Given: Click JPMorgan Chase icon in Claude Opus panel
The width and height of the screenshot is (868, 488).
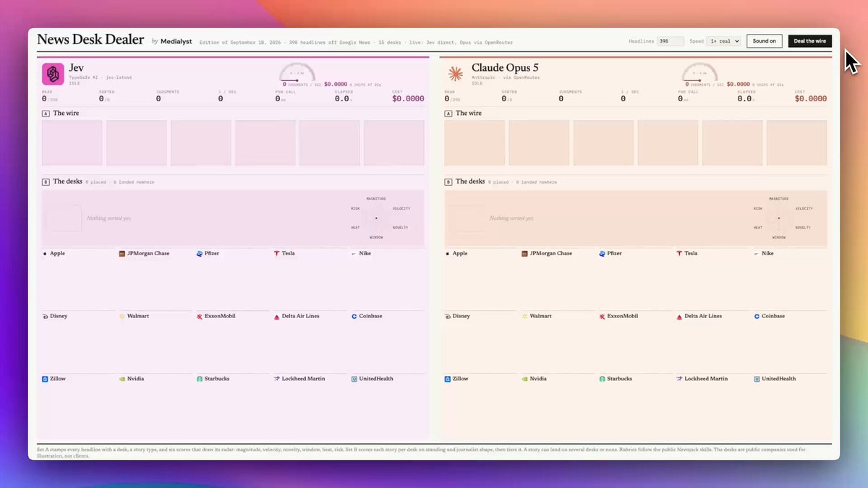Looking at the screenshot, I should (525, 254).
